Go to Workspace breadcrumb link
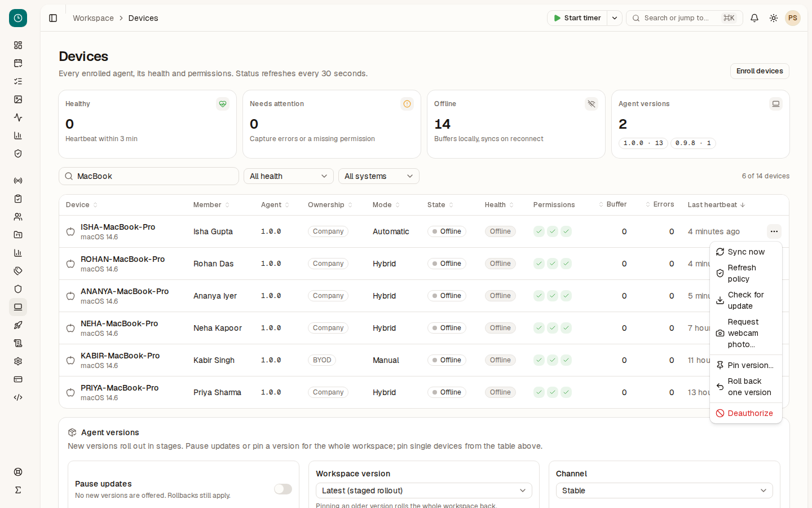The width and height of the screenshot is (812, 508). [x=93, y=18]
